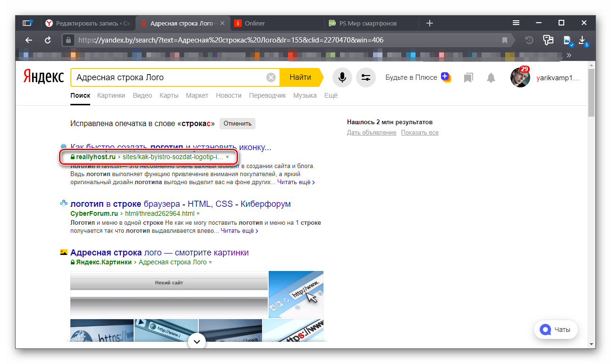Open notifications bell icon
Image resolution: width=611 pixels, height=364 pixels.
point(491,77)
